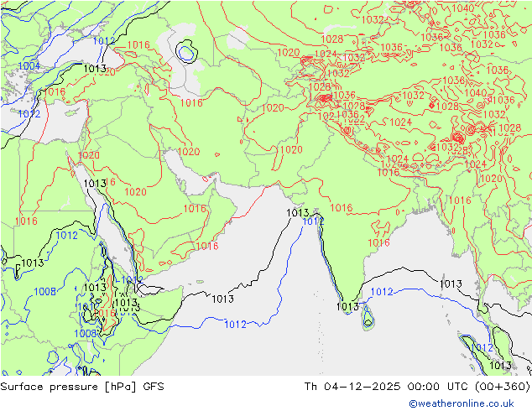Click the red 1024 label over Tibet
Screen dimensions: 532x411
click(401, 122)
